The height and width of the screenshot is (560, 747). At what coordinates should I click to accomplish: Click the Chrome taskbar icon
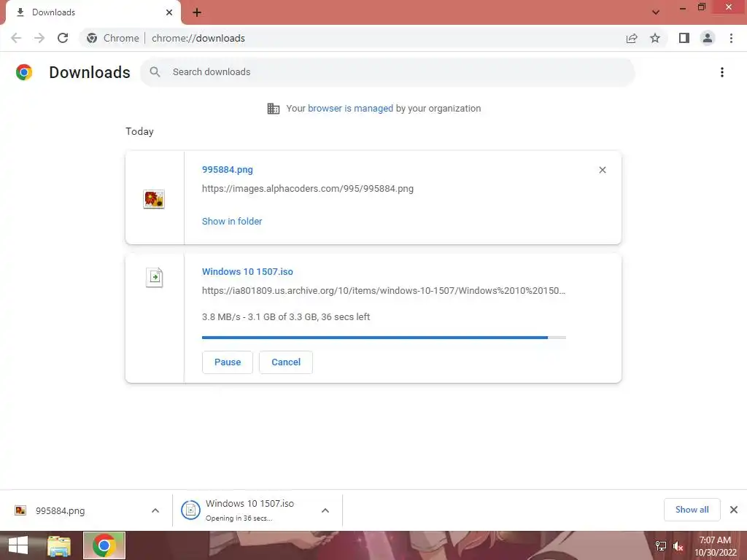[x=104, y=545]
